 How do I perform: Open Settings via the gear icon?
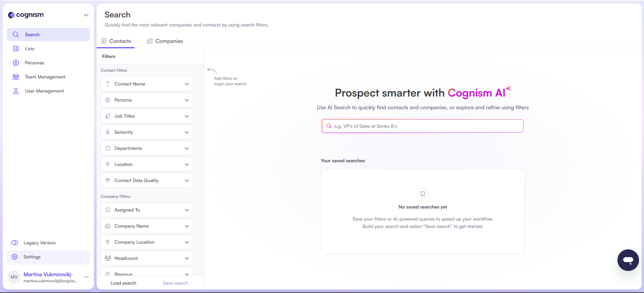pos(15,257)
